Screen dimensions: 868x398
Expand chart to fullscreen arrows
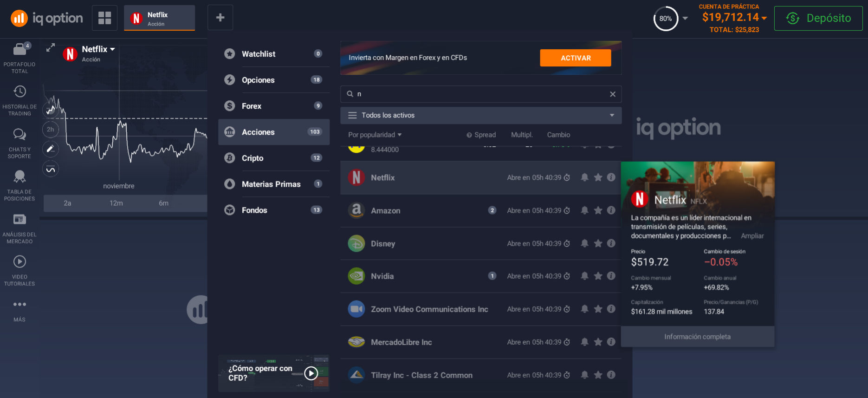(51, 47)
